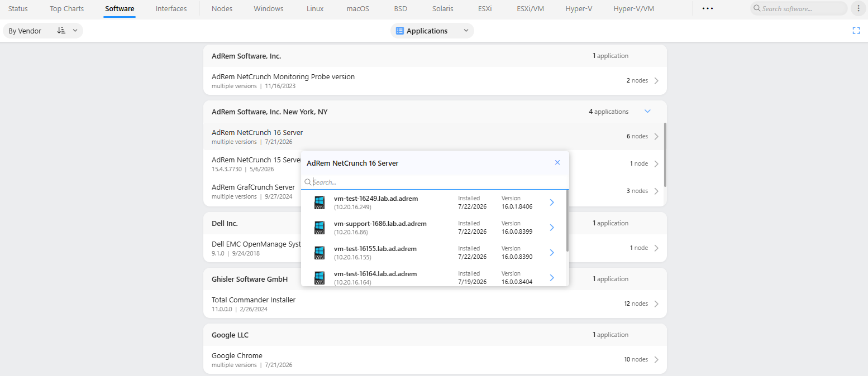Viewport: 868px width, 376px height.
Task: Toggle fullscreen view icon
Action: pyautogui.click(x=856, y=31)
